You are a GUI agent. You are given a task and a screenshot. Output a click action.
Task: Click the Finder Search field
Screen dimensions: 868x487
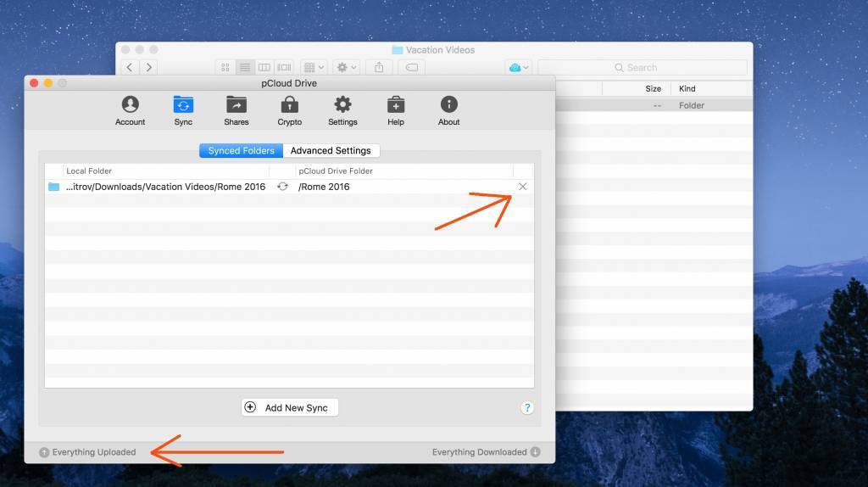[x=643, y=68]
